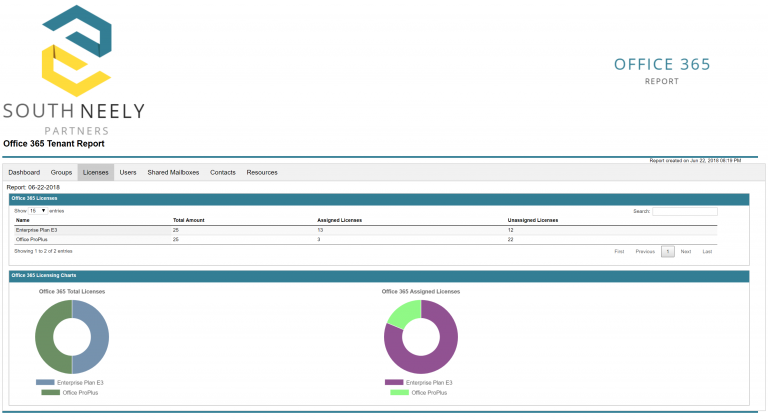The image size is (768, 419).
Task: Click Office ProPlus assigned value 3
Action: pyautogui.click(x=319, y=240)
